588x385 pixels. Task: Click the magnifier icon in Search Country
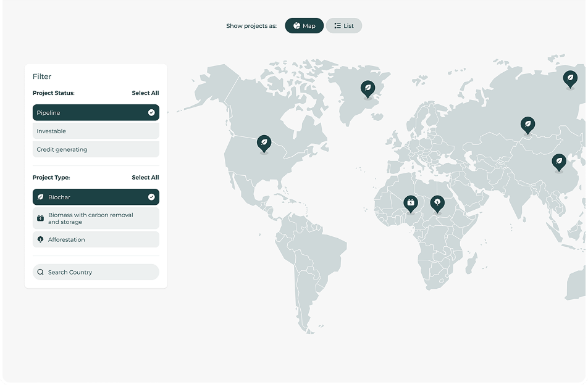click(41, 272)
